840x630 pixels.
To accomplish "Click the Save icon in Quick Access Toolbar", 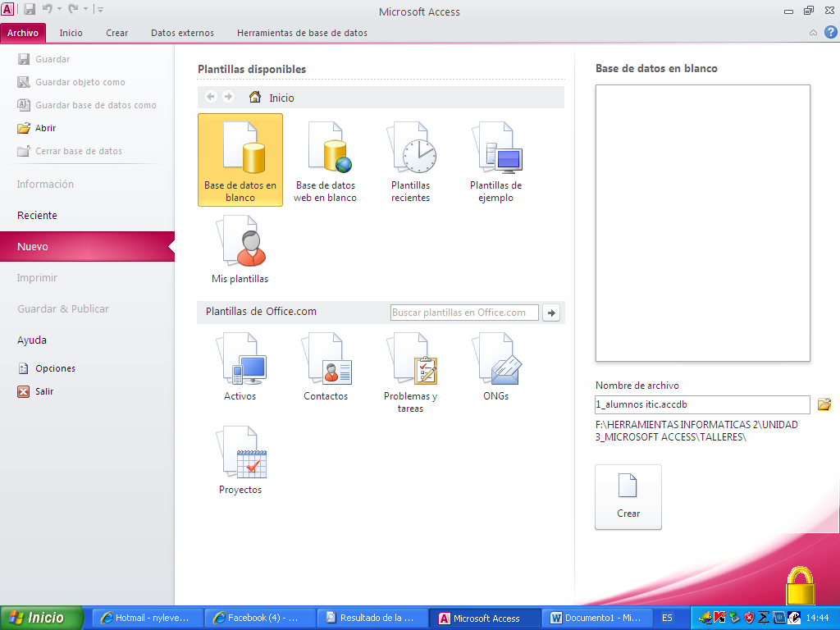I will pos(30,8).
